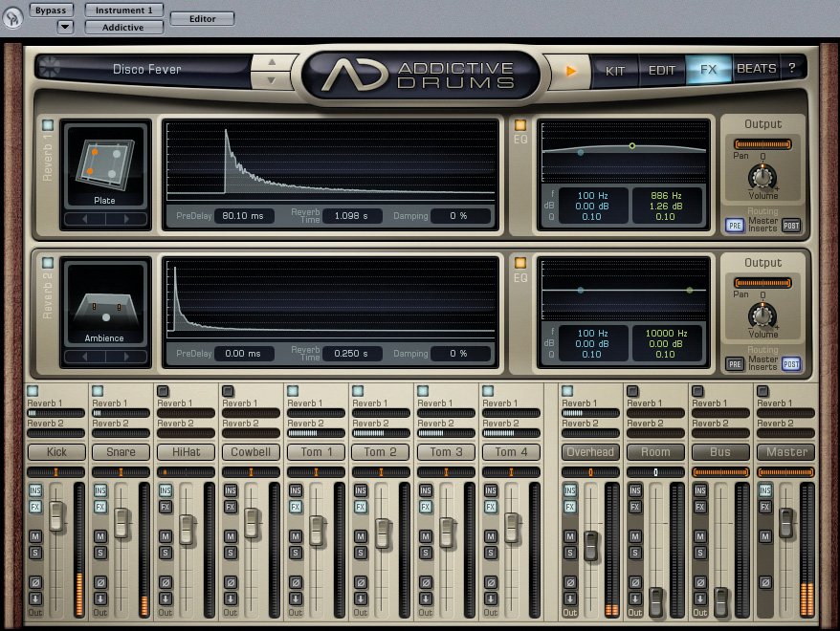Step to next preset with down arrow
Viewport: 840px width, 631px height.
click(x=272, y=80)
